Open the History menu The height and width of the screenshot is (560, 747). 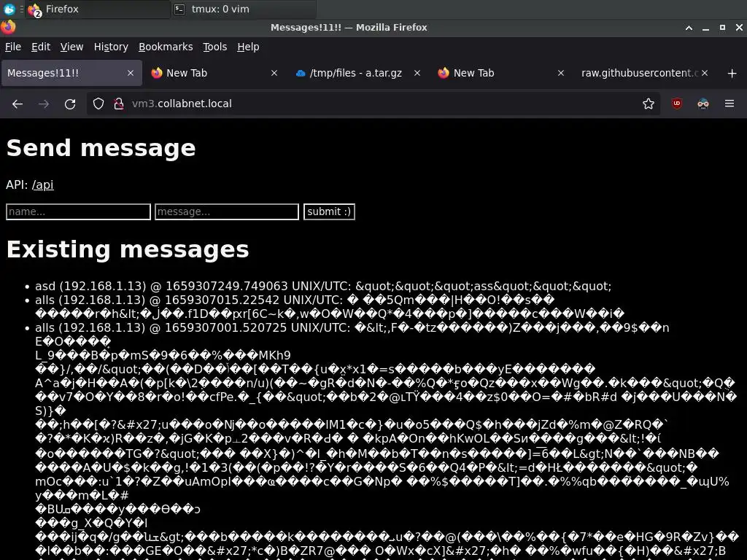(x=111, y=47)
